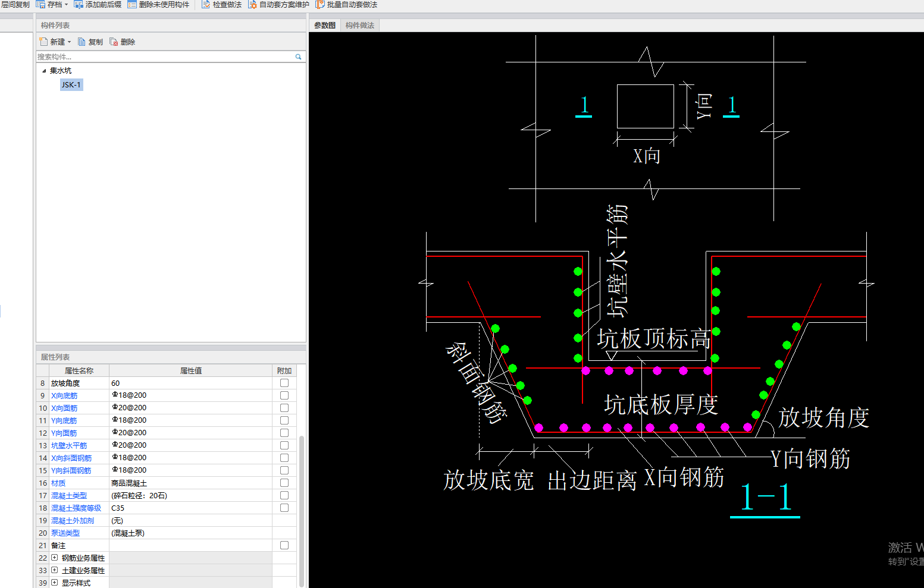Click the X向钢筋 diagram label
Image resolution: width=924 pixels, height=588 pixels.
[x=684, y=477]
